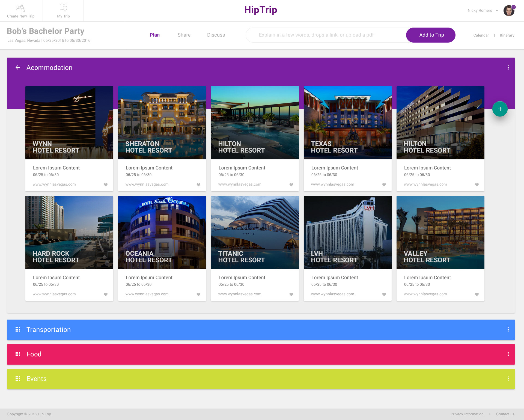Screen dimensions: 524x420
Task: Switch to the Share tab
Action: pos(184,35)
